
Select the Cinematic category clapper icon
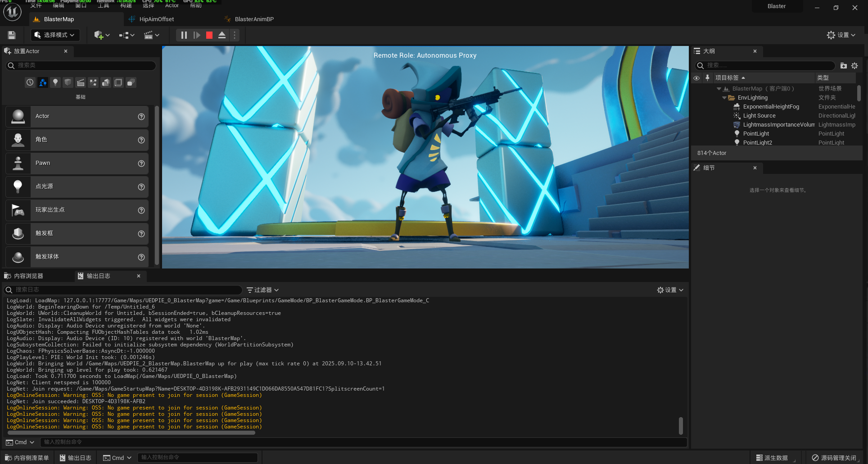click(81, 82)
